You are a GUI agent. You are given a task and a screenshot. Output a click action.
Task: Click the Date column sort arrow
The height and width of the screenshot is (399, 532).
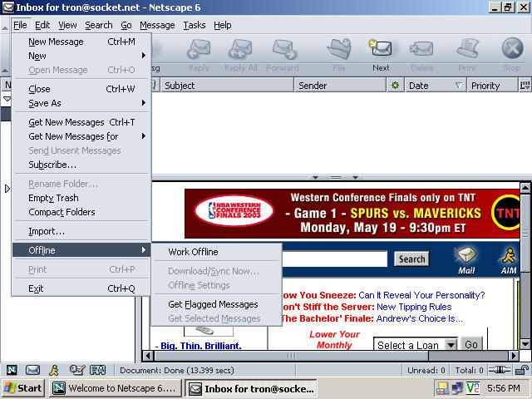(x=458, y=85)
